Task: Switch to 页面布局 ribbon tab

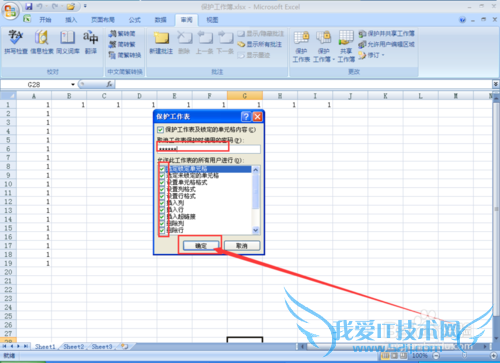Action: 103,20
